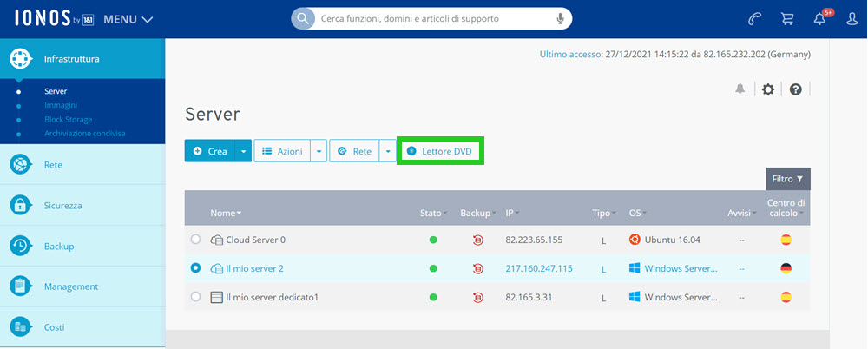Open the Infrastruttura sidebar section
Image resolution: width=868 pixels, height=349 pixels.
click(x=82, y=59)
